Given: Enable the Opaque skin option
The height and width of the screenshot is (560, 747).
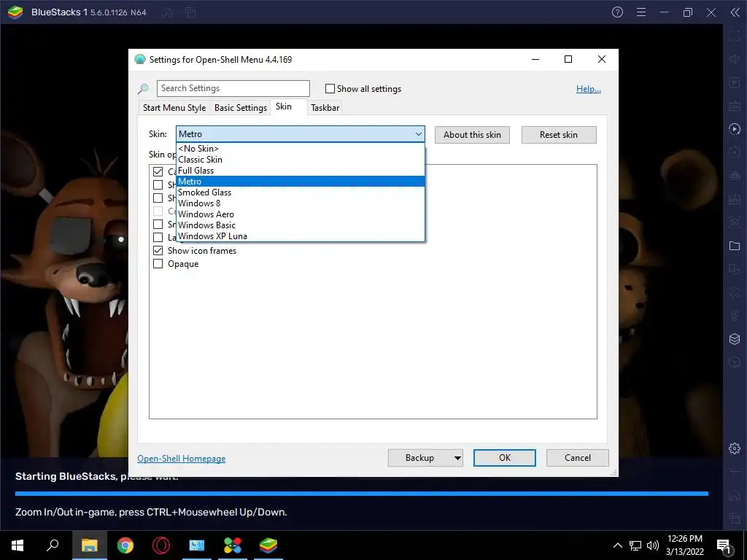Looking at the screenshot, I should coord(158,264).
